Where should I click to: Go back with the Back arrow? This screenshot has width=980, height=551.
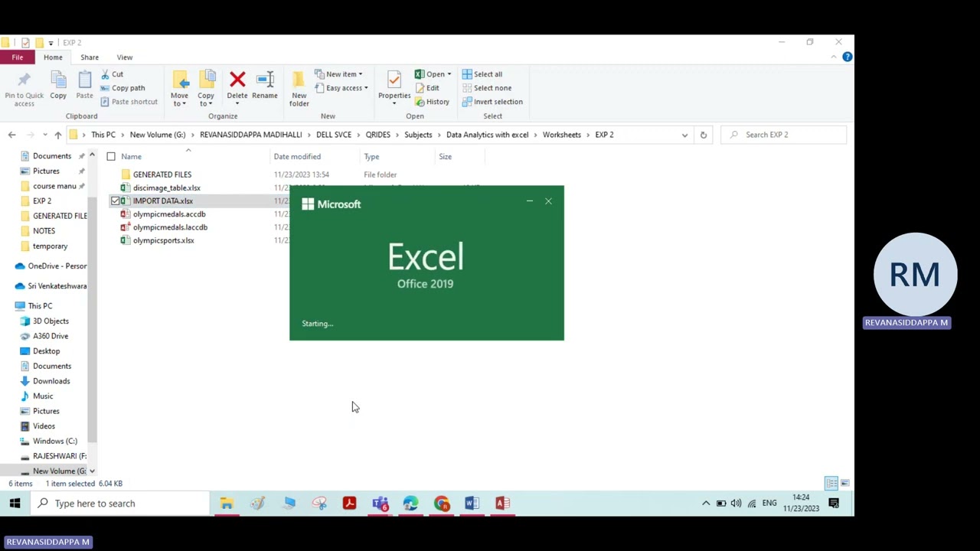(x=11, y=135)
